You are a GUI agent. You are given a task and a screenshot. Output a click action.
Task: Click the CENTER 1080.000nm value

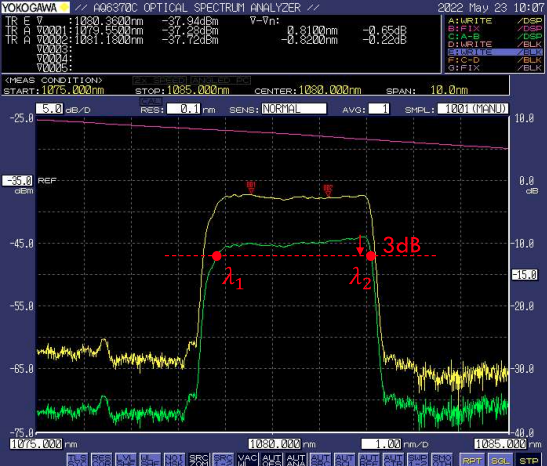330,90
